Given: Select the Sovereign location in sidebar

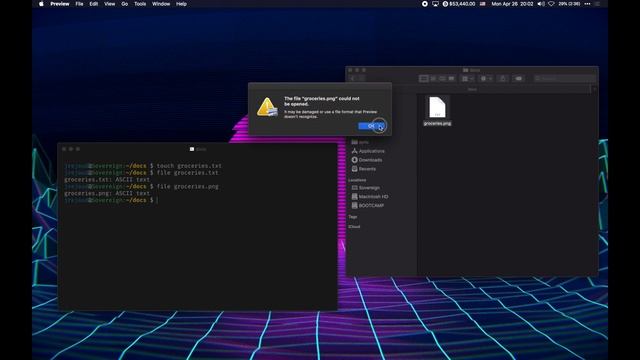Looking at the screenshot, I should pos(365,188).
